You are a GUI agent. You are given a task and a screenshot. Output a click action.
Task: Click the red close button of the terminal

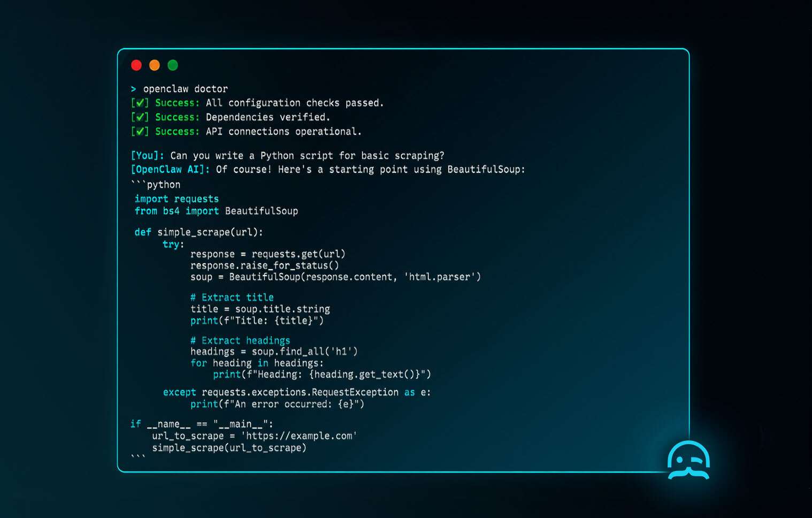(136, 65)
